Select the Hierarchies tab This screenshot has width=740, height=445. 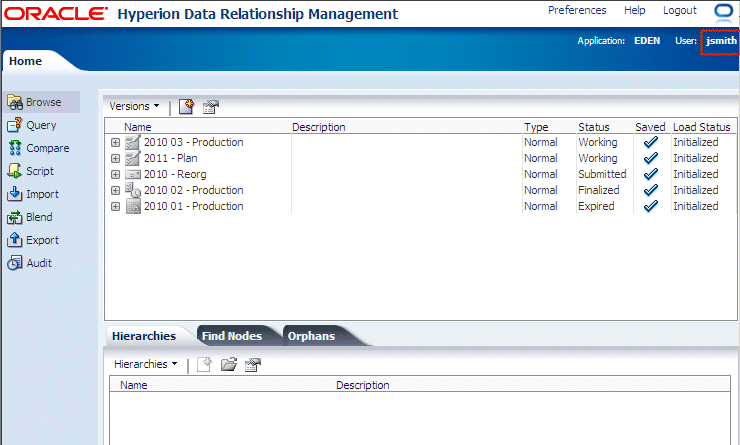click(144, 336)
